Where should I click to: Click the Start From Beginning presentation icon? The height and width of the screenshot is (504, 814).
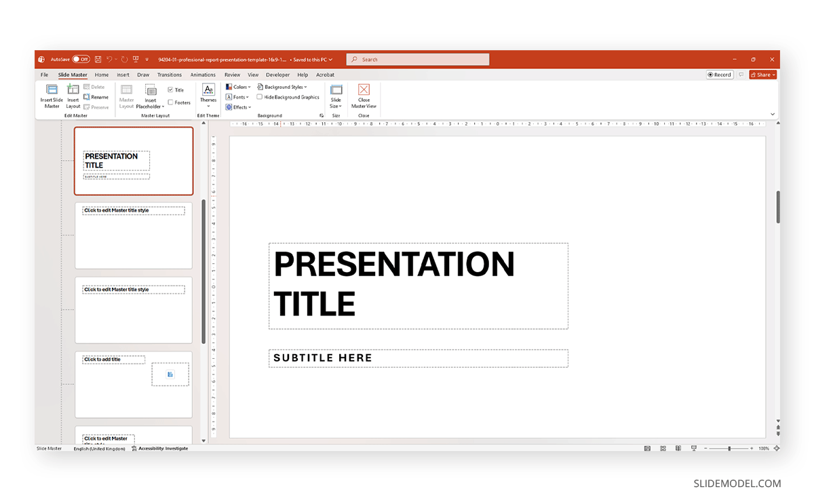point(136,59)
